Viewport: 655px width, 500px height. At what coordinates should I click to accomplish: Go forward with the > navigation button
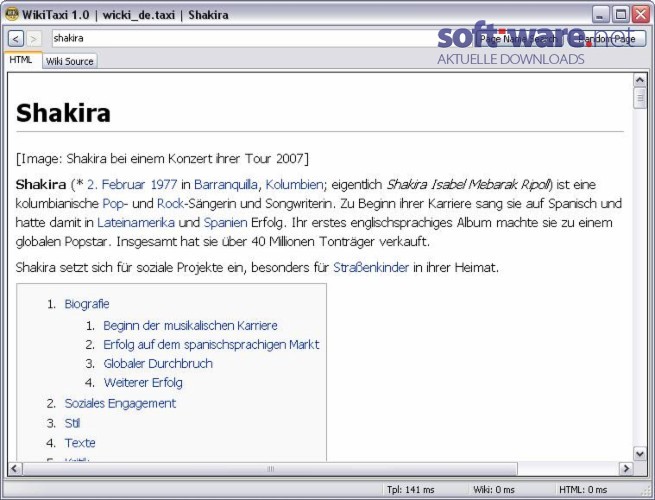click(34, 39)
